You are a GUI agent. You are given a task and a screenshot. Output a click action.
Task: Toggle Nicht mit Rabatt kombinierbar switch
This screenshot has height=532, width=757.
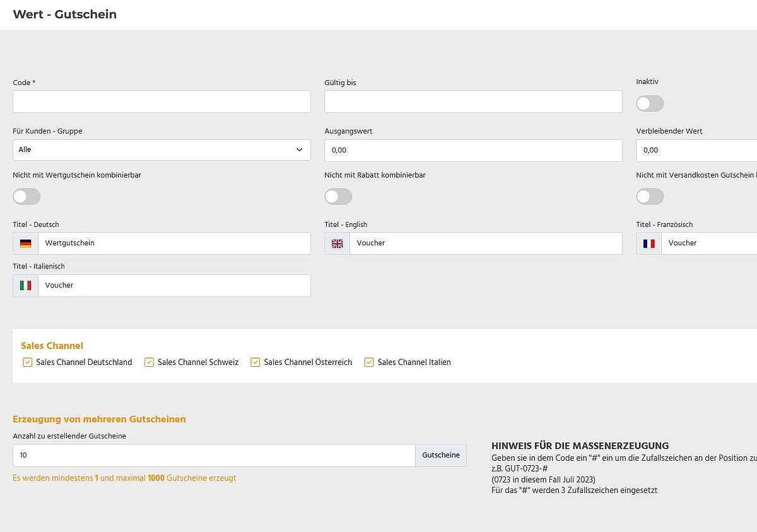(x=338, y=197)
